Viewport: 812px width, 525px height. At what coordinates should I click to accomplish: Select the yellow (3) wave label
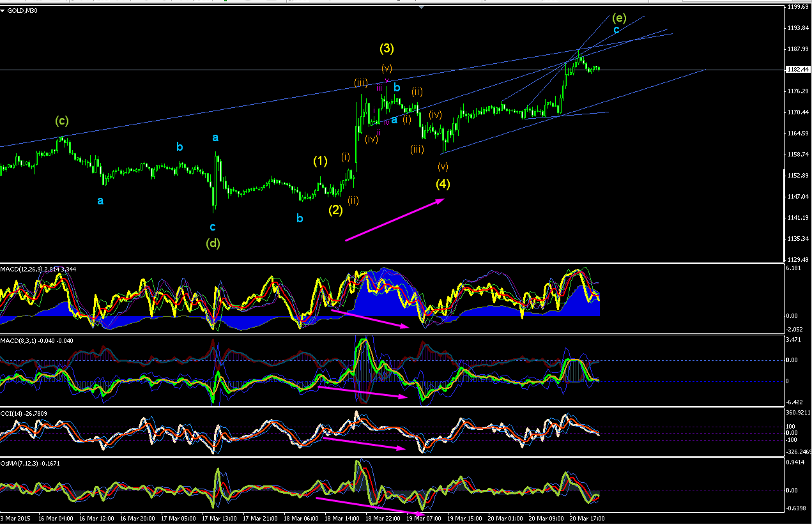tap(386, 48)
